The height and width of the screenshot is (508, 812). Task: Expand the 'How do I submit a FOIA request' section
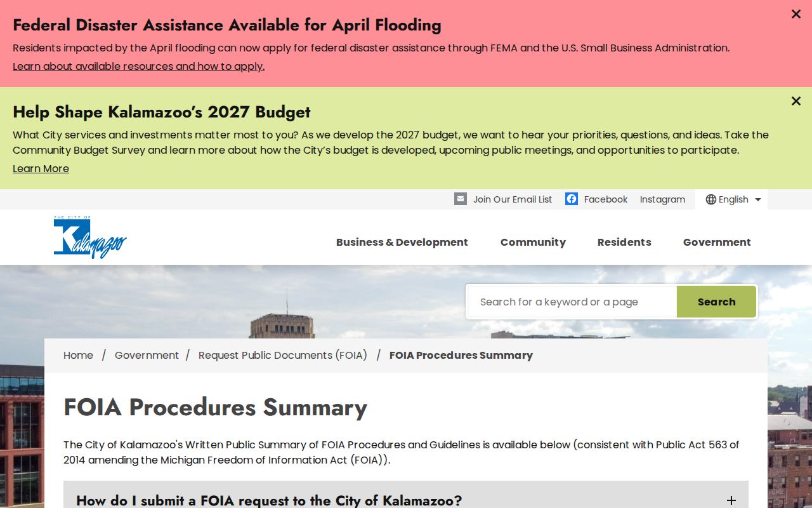click(406, 500)
